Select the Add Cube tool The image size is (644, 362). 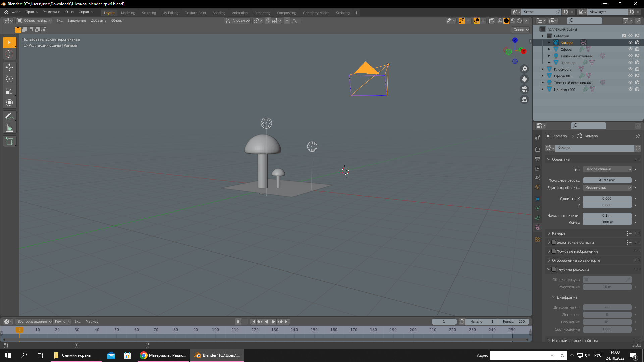point(9,141)
